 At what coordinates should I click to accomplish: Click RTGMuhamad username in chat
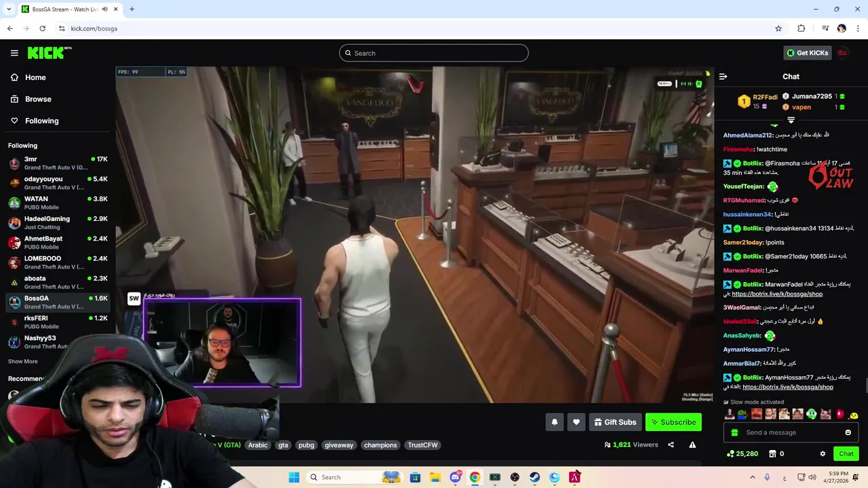coord(744,201)
